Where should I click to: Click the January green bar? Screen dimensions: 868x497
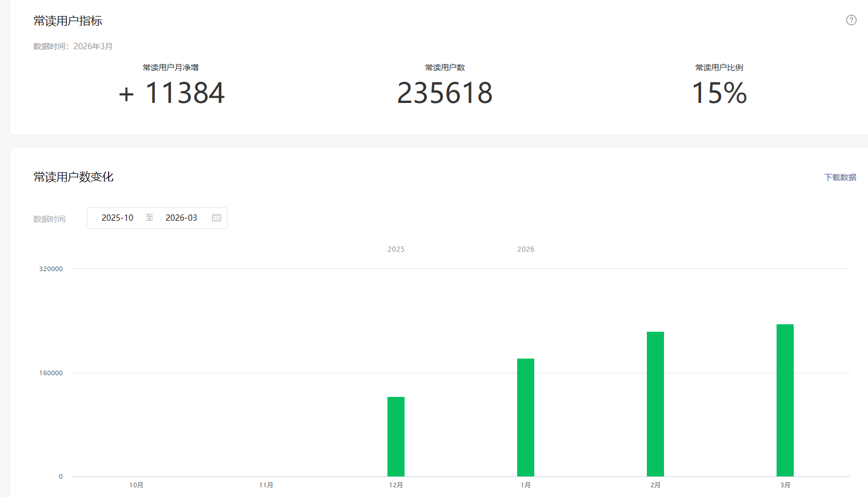(526, 418)
